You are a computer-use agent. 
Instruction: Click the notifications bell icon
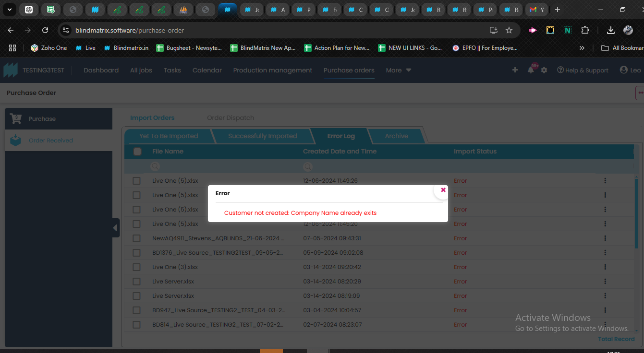[531, 70]
